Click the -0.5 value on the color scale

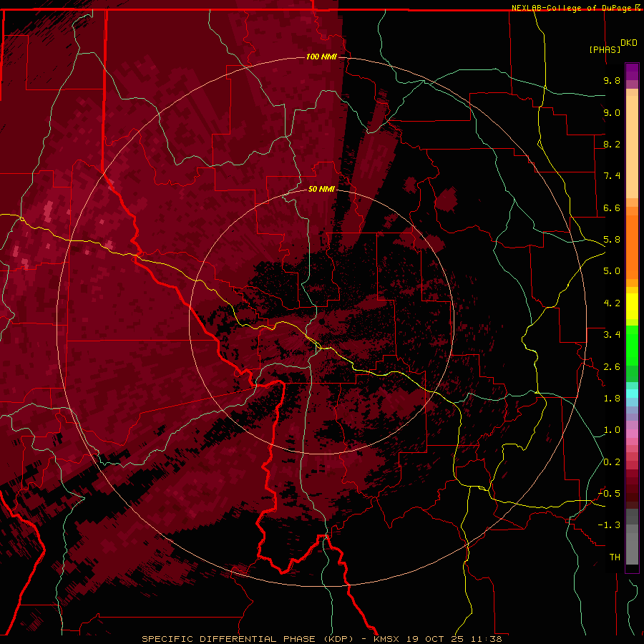(609, 494)
